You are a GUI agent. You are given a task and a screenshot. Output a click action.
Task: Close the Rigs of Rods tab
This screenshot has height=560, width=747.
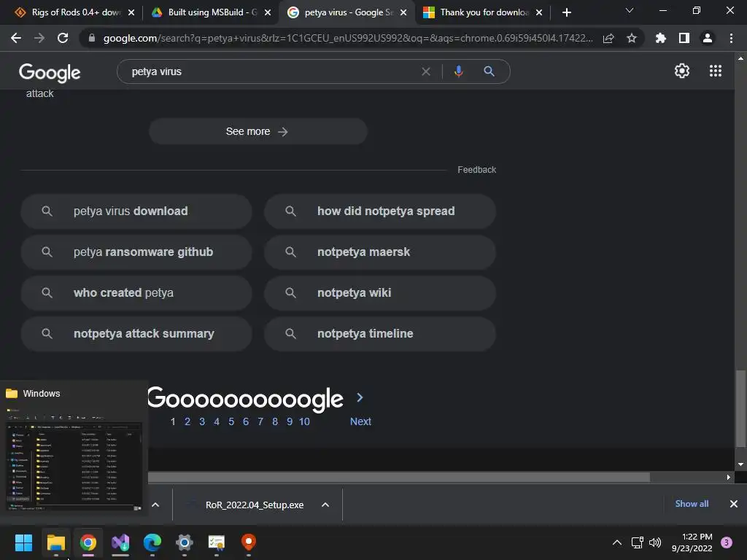pyautogui.click(x=131, y=12)
